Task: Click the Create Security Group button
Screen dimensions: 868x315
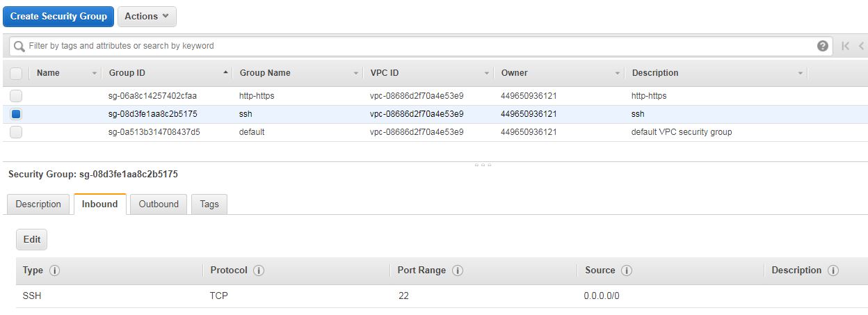Action: 58,16
